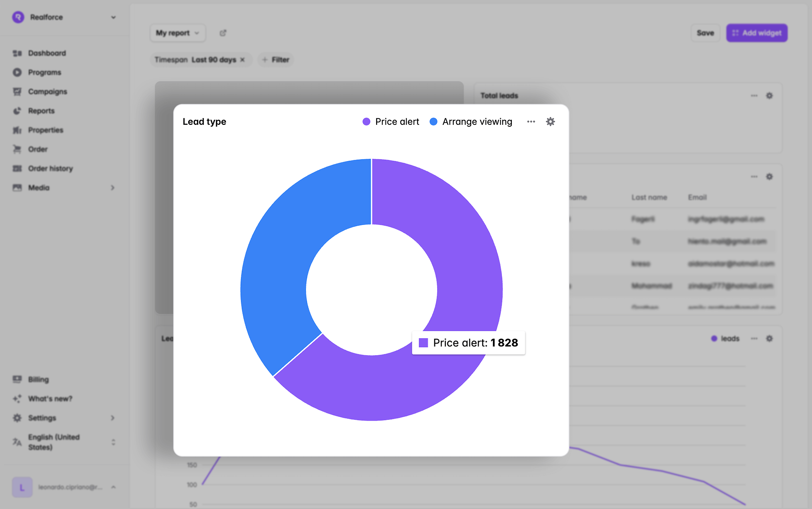Click the leads chart widget gear icon

(769, 338)
